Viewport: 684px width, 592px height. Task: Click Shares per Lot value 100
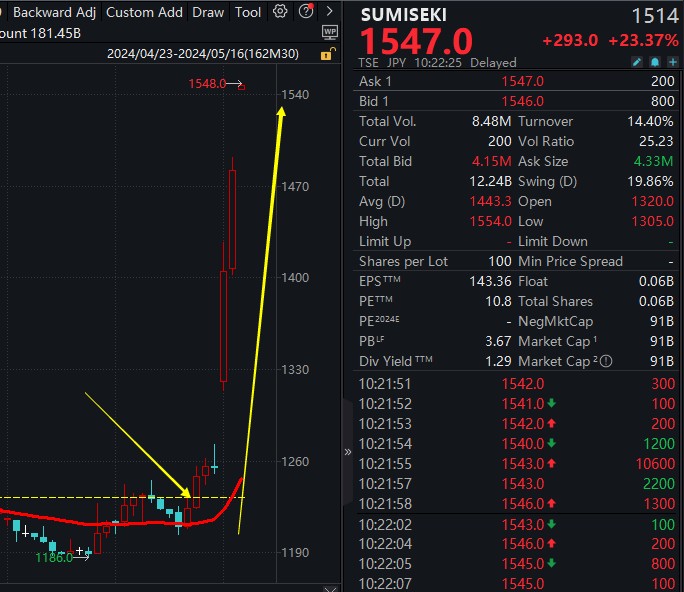coord(499,261)
